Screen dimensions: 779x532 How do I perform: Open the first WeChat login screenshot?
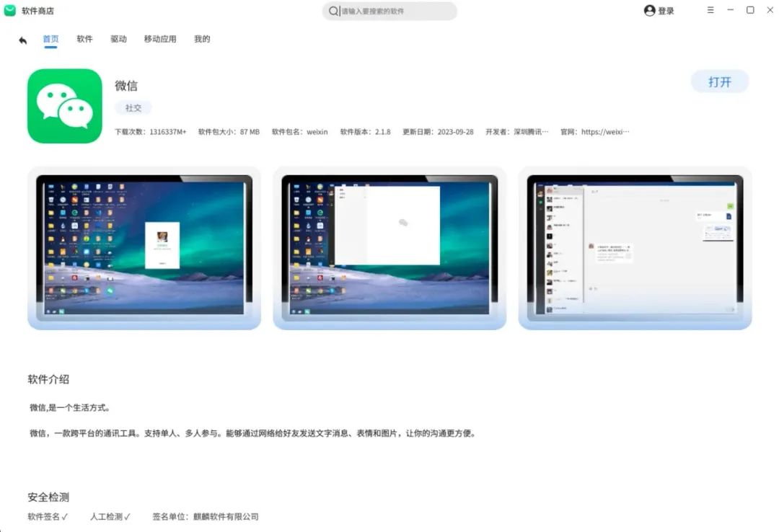(x=144, y=248)
